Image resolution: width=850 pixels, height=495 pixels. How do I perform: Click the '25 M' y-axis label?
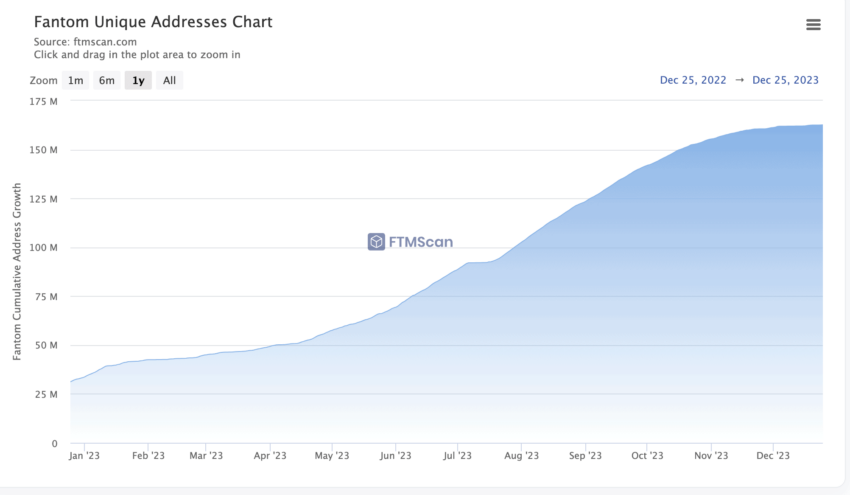click(x=46, y=394)
